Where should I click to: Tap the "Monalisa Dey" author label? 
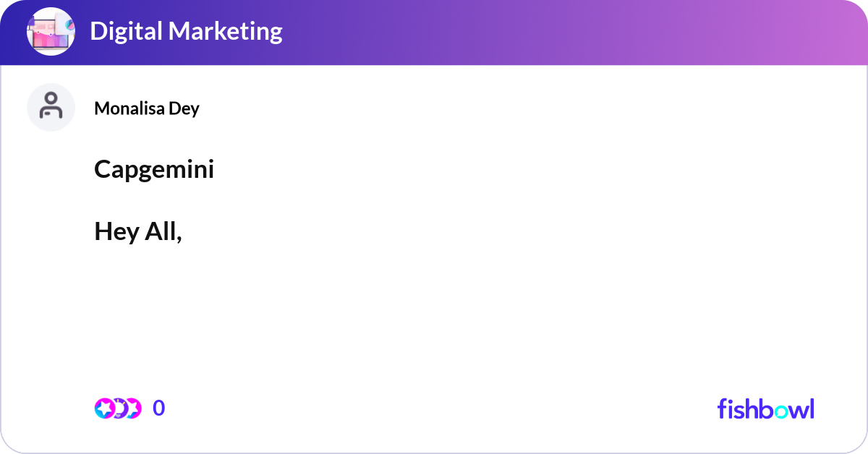click(x=146, y=108)
